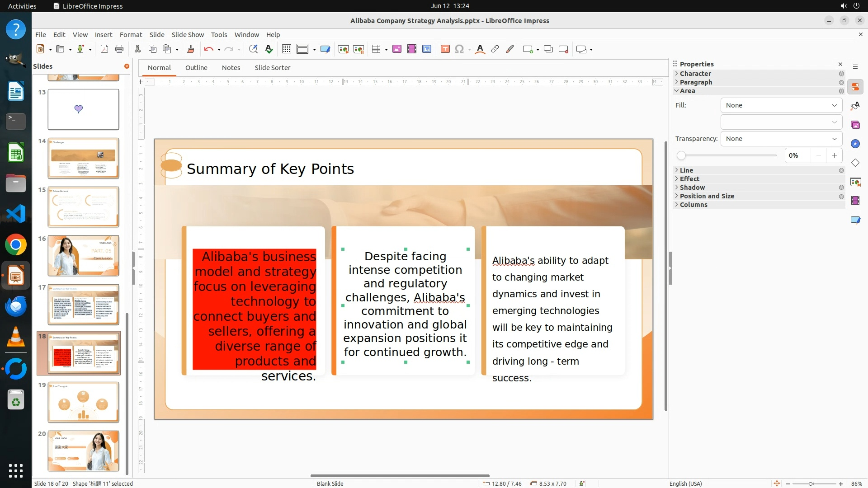Viewport: 868px width, 488px height.
Task: Open Gallery deck in sidebar
Action: click(855, 125)
